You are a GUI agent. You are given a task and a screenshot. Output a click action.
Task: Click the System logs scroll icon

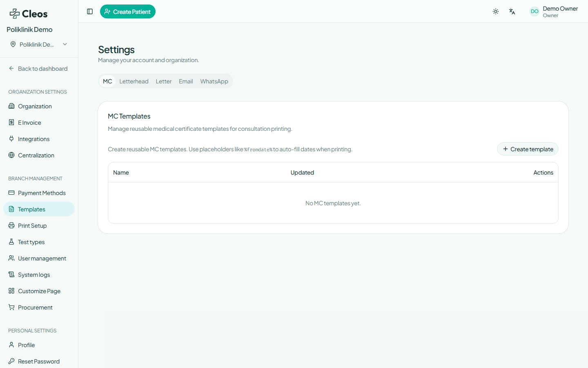click(11, 275)
